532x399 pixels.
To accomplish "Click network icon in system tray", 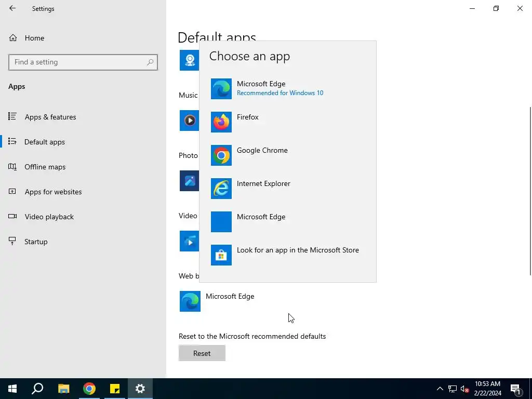I will 453,389.
